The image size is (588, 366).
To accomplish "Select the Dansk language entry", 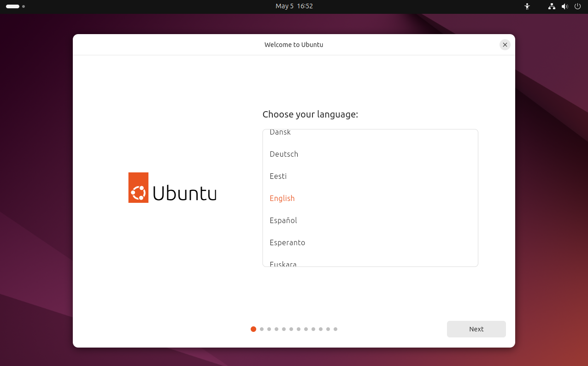I will coord(280,133).
